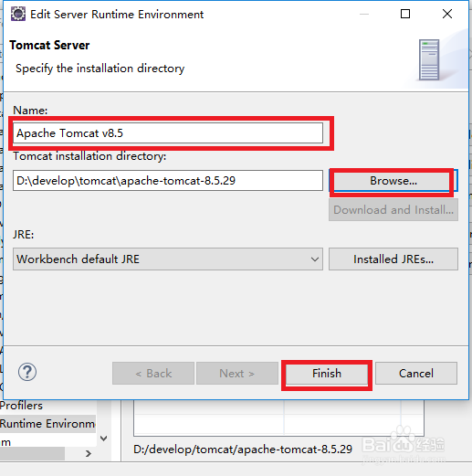
Task: Click the Name field containing Apache Tomcat v8.5
Action: (168, 133)
